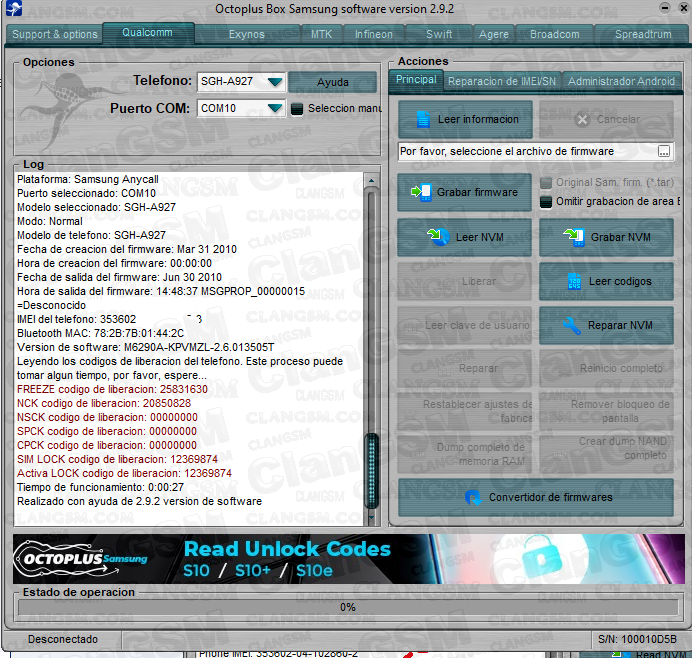Click NSCK codigo de liberacion: 00000000 line
This screenshot has height=658, width=692.
click(107, 417)
